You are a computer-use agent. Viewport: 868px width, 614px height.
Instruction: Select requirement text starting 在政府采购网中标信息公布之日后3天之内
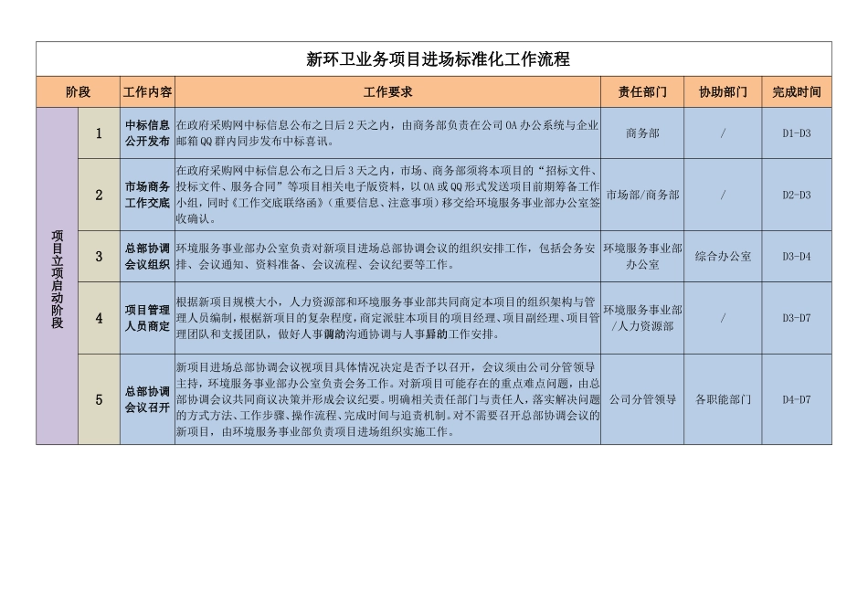point(387,195)
